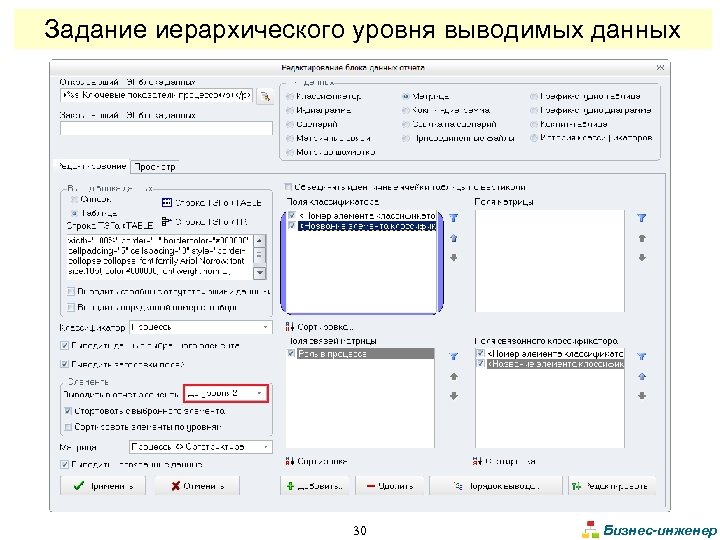Select the 'Матрица' data type radio button
The height and width of the screenshot is (540, 720).
[x=405, y=96]
